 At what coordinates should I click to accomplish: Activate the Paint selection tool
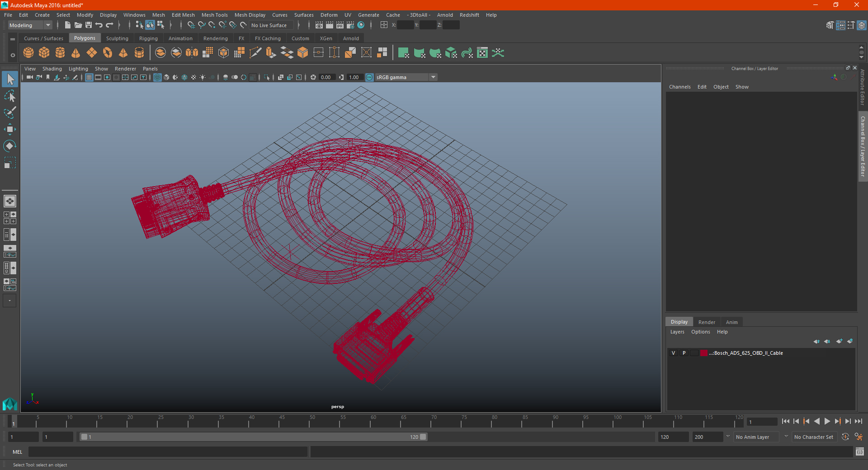pyautogui.click(x=10, y=113)
